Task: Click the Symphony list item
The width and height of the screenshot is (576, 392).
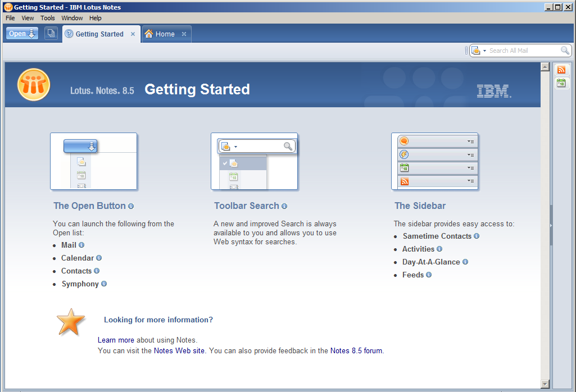Action: pos(80,284)
